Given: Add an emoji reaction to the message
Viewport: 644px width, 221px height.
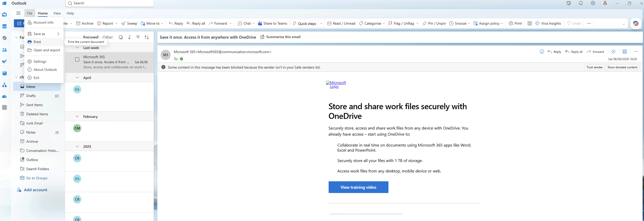Looking at the screenshot, I should tap(542, 52).
